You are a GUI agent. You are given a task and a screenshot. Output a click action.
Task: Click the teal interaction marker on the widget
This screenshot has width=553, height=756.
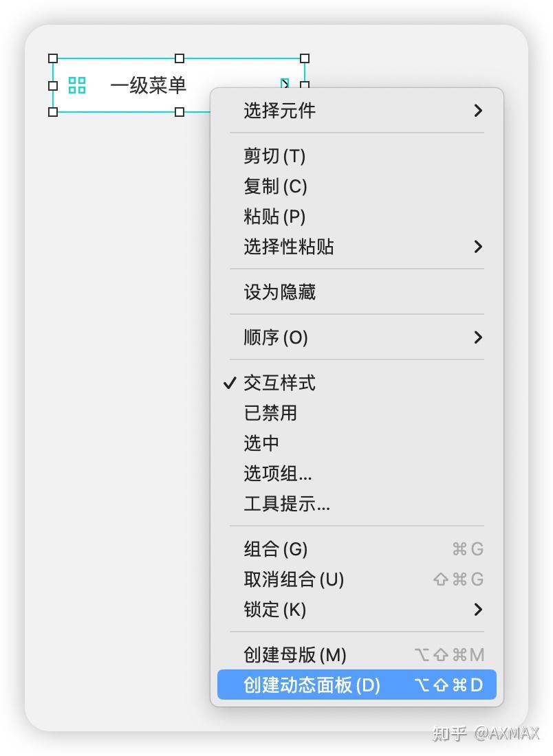pyautogui.click(x=284, y=84)
